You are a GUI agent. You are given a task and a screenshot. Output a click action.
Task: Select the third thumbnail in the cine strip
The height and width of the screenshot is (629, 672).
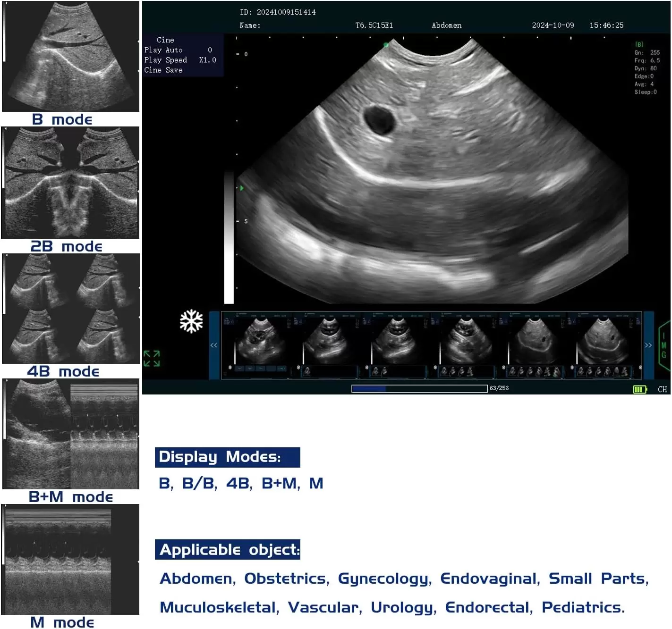point(395,345)
